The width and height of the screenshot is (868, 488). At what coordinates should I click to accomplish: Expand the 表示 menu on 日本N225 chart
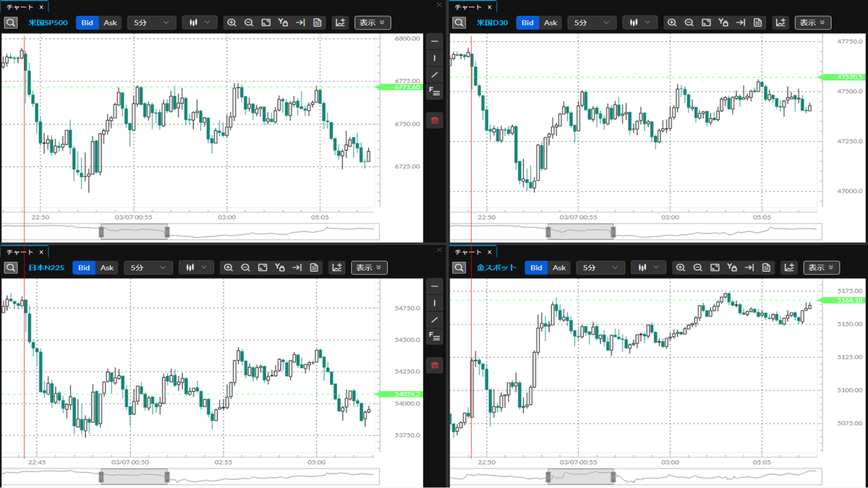(x=370, y=267)
